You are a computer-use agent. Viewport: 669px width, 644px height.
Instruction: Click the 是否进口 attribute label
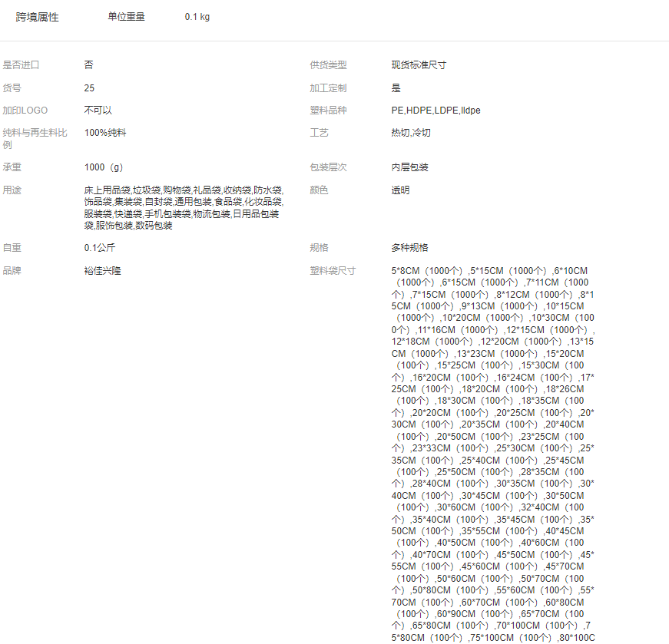pyautogui.click(x=21, y=65)
